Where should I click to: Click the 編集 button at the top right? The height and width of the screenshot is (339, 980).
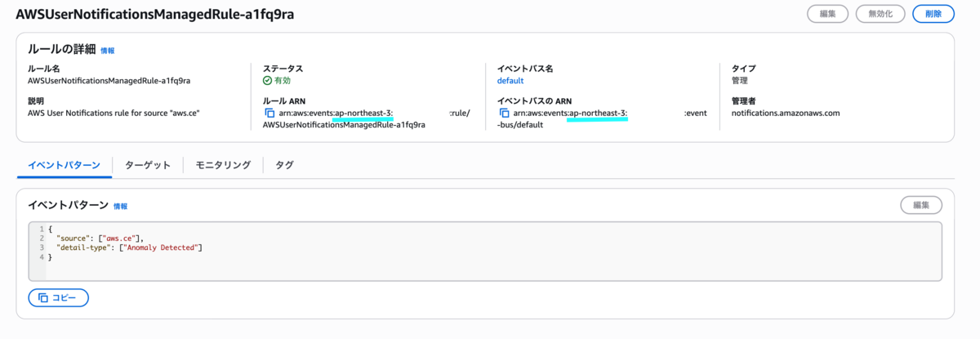pyautogui.click(x=826, y=13)
